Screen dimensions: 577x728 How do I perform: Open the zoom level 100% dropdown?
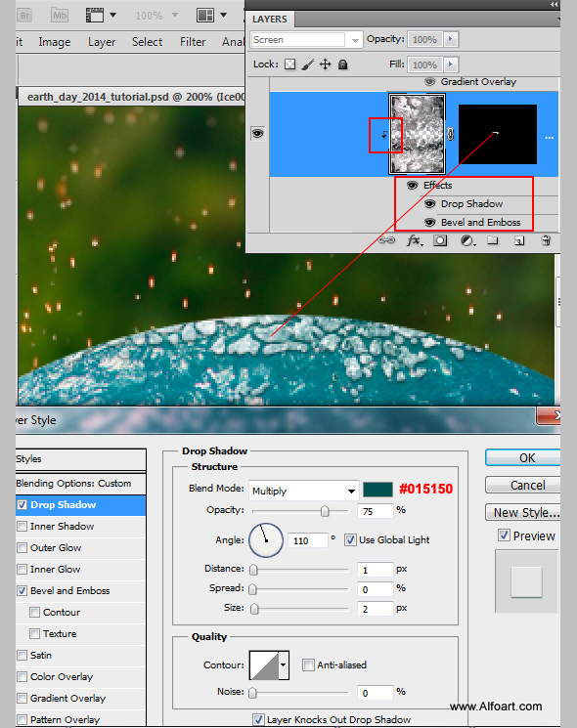pos(175,16)
